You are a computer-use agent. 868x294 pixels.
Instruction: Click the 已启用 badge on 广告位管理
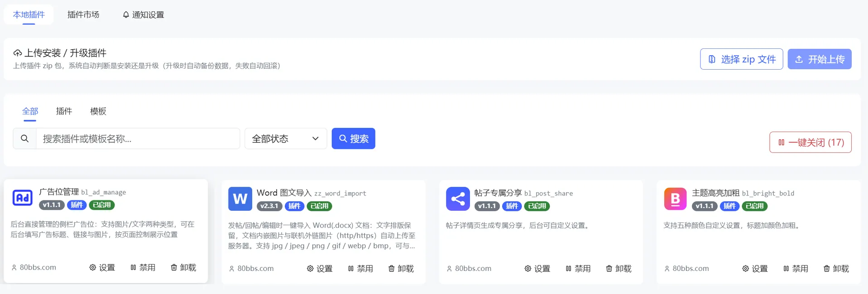[102, 205]
